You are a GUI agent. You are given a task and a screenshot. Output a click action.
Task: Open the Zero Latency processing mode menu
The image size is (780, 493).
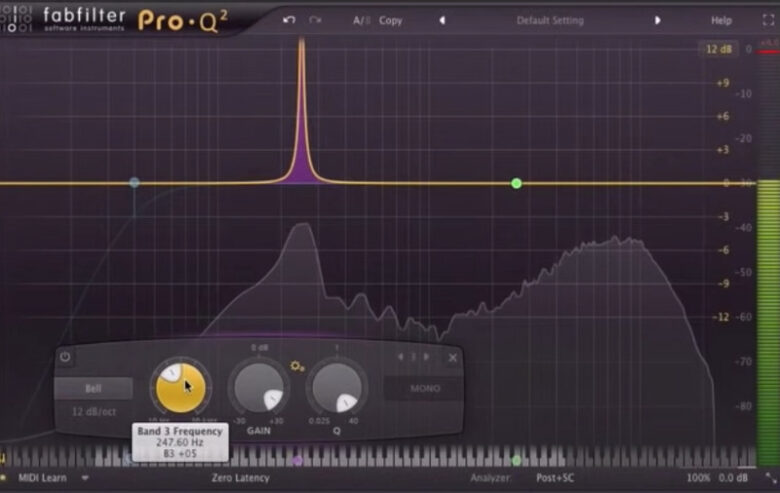tap(240, 478)
